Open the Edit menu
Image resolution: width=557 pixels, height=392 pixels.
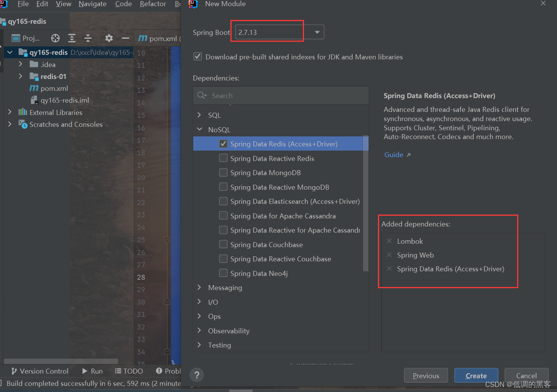(x=42, y=4)
